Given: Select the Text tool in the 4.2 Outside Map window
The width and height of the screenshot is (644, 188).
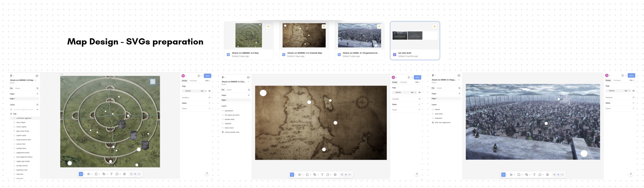Looking at the screenshot, I should click(322, 175).
